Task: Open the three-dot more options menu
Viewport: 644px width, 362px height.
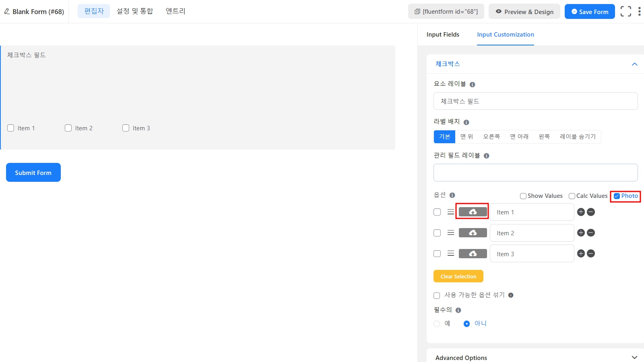Action: [x=639, y=11]
